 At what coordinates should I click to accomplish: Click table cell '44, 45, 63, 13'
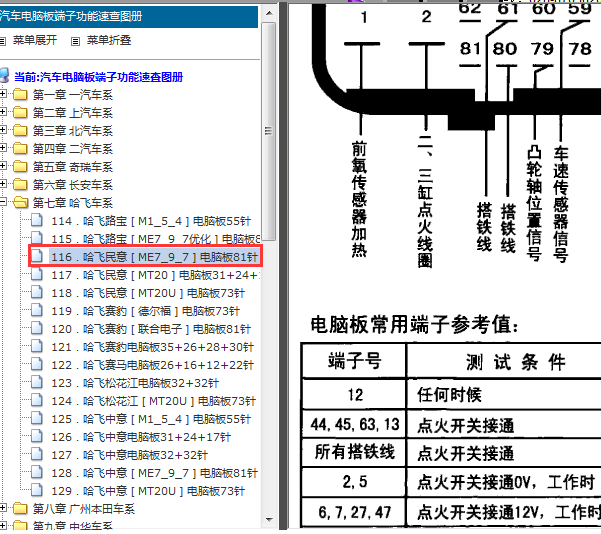pos(355,425)
